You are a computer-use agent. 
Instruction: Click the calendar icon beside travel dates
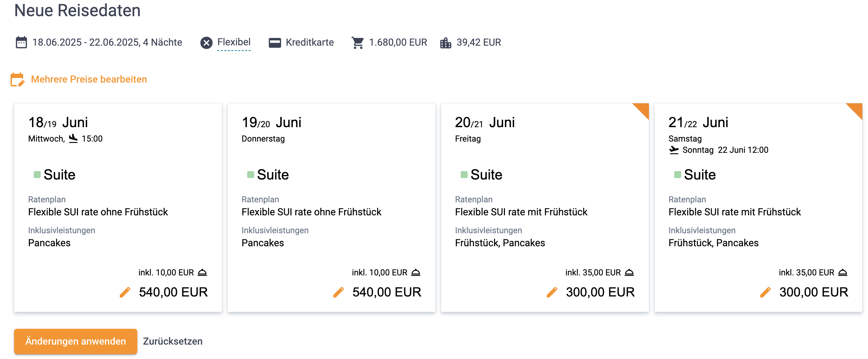coord(21,43)
